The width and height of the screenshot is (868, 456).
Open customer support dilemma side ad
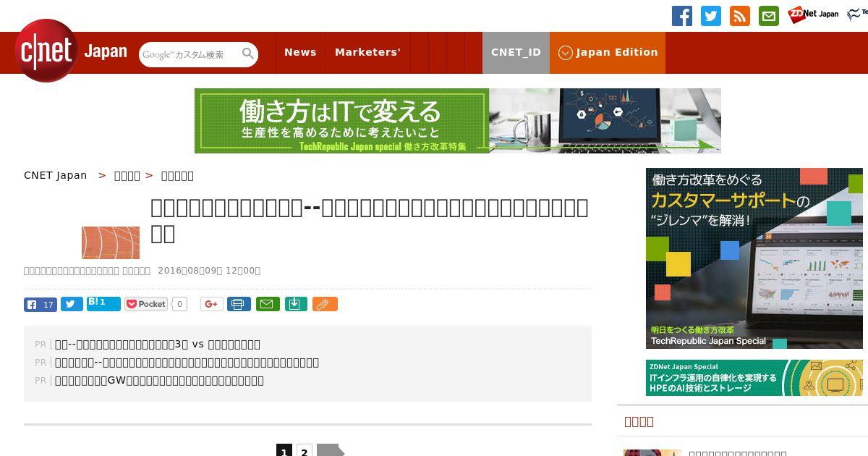point(754,258)
